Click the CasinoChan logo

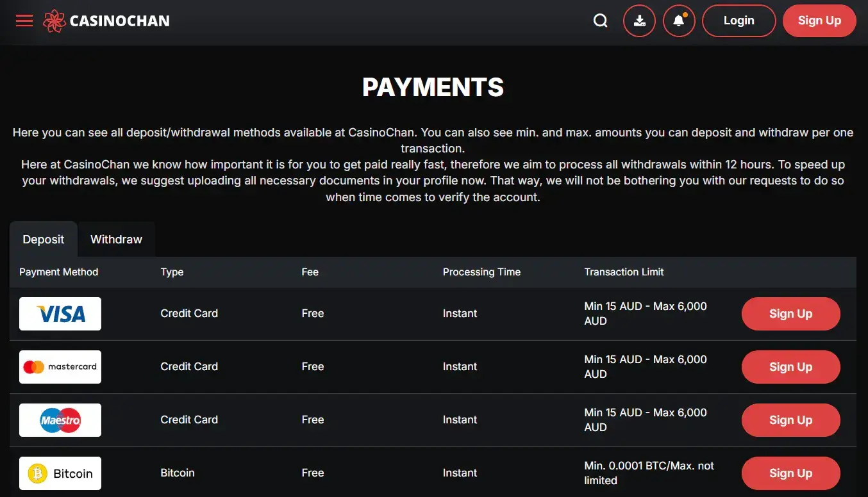click(106, 21)
